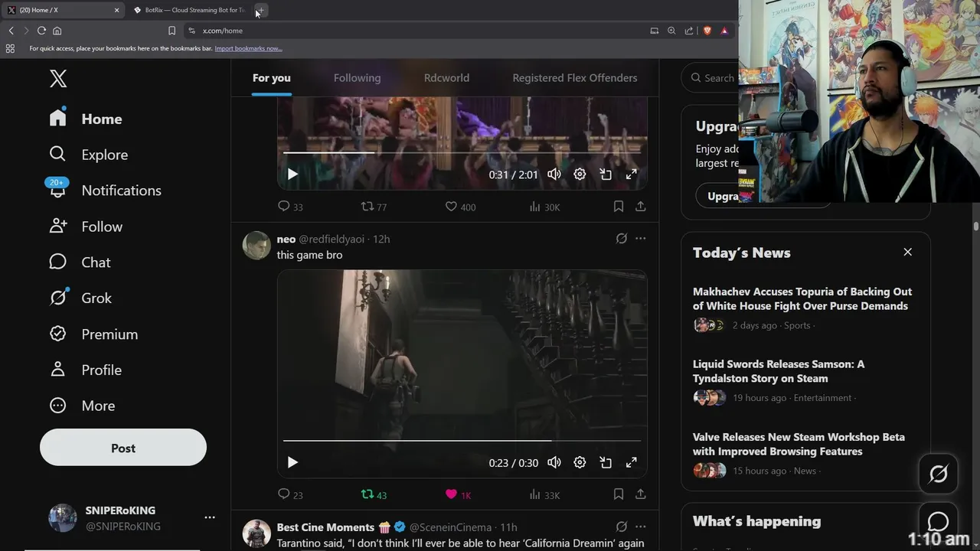Open the SNIPERoKING account menu dots
The image size is (980, 551).
click(210, 518)
